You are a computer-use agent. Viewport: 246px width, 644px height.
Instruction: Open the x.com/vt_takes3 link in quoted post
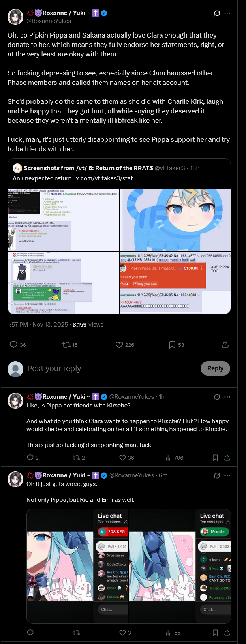tap(106, 178)
